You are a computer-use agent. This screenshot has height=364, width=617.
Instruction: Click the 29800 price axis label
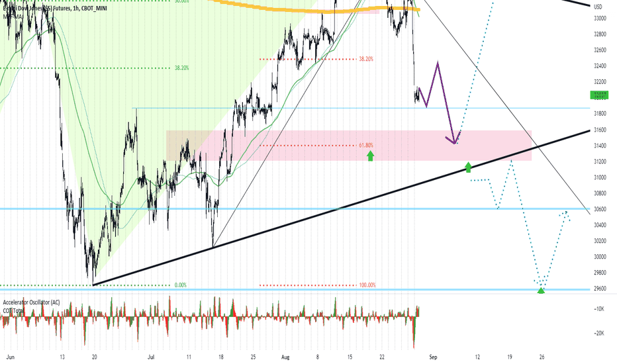pos(600,272)
